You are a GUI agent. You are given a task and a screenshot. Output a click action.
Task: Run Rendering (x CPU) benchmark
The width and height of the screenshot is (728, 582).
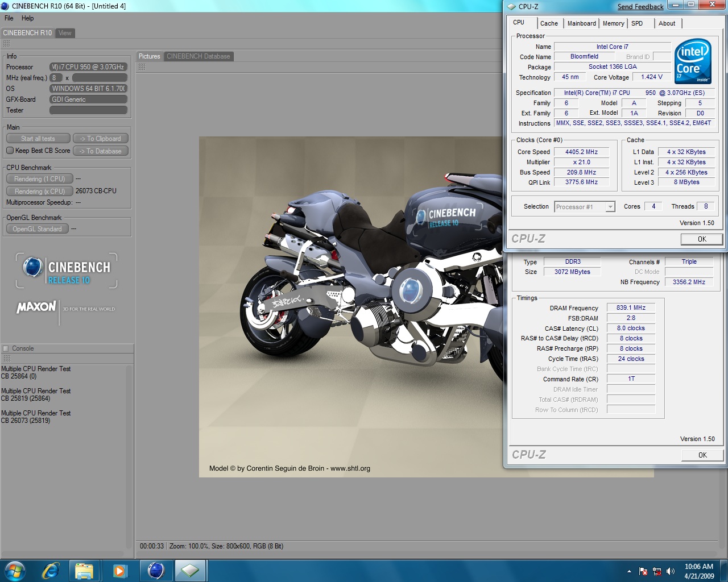[40, 192]
